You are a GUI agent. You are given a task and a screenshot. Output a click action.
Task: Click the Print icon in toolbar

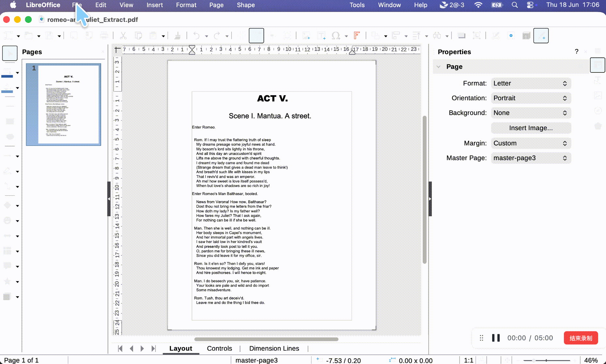tap(104, 36)
